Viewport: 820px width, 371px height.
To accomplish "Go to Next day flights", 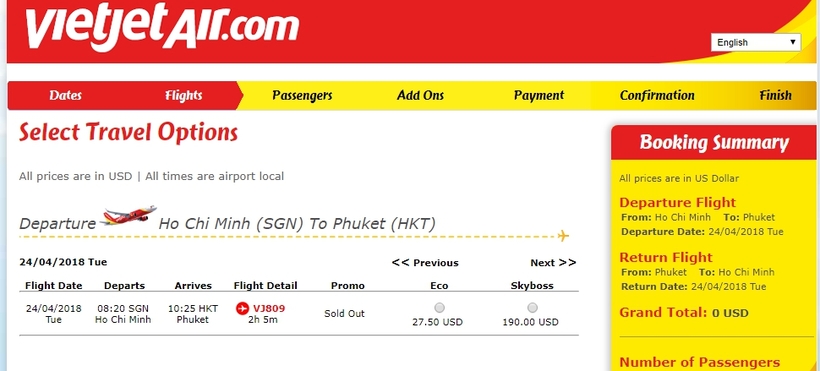I will [x=553, y=263].
